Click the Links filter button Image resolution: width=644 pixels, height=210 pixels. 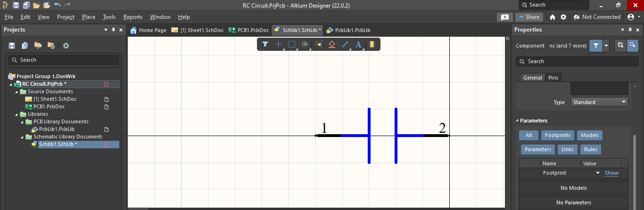567,149
